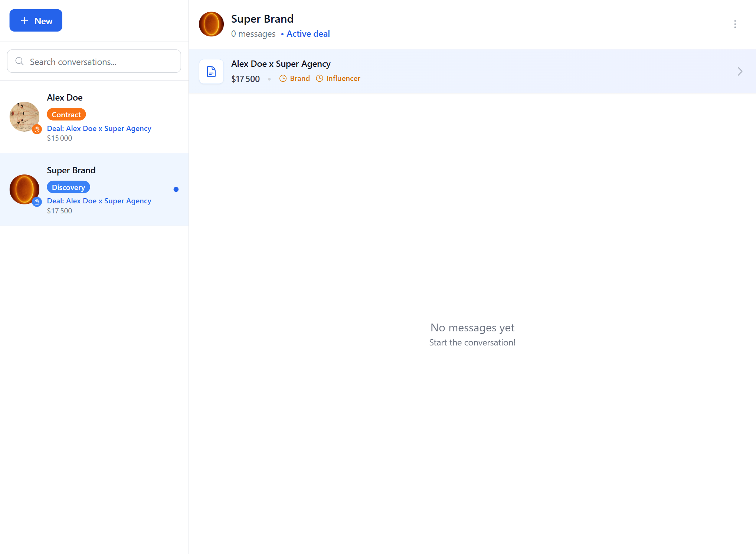Click the New conversation button

pos(36,20)
